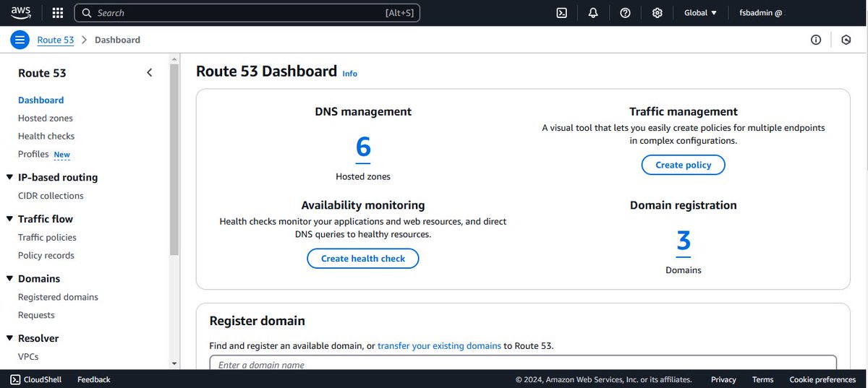Collapse the Route 53 side navigation arrow
The height and width of the screenshot is (388, 868).
[150, 73]
